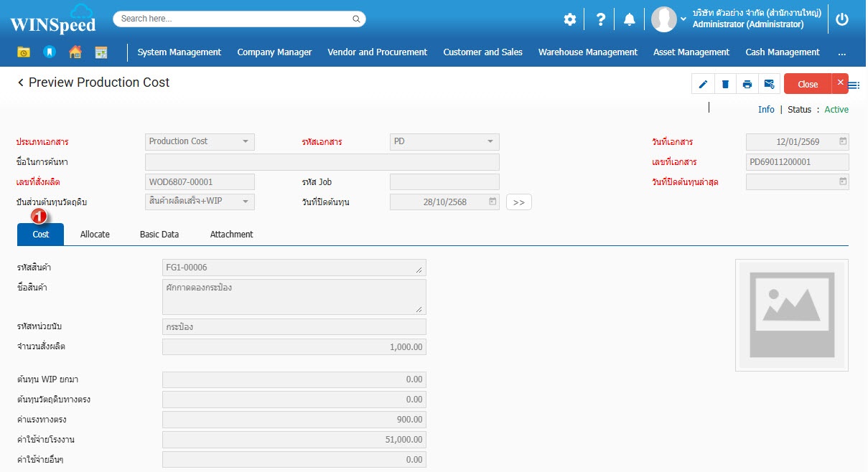Click the envelope send-mail icon
This screenshot has height=472, width=868.
click(769, 85)
